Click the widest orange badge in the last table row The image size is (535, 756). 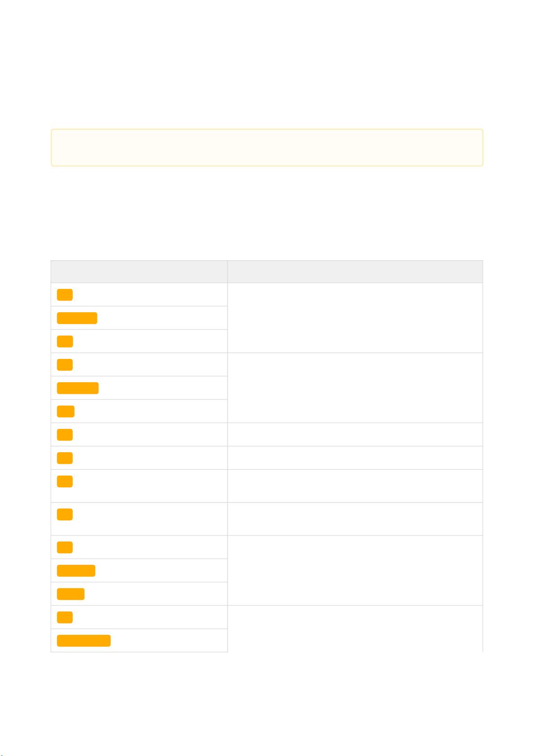click(x=84, y=641)
